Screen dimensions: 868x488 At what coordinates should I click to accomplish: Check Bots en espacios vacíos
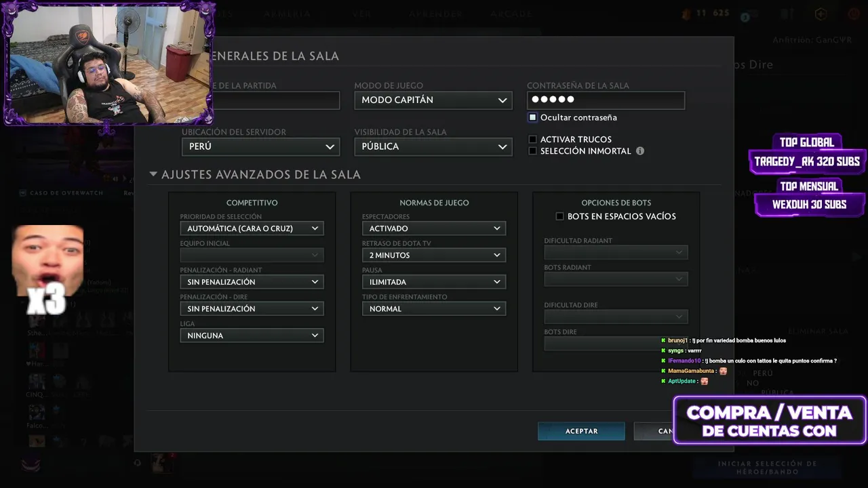[x=559, y=216]
